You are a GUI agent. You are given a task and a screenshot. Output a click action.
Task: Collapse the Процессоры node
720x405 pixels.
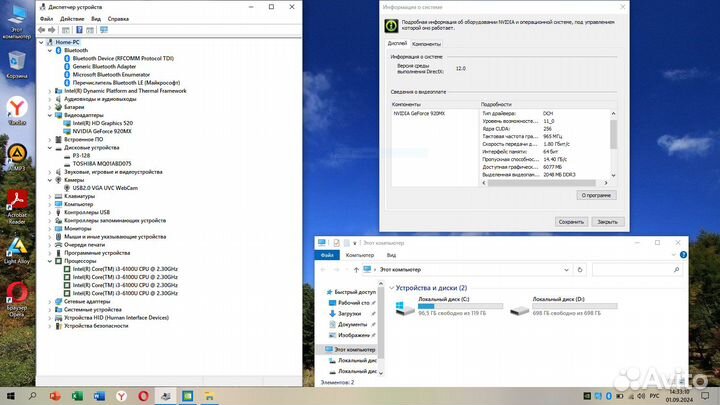(50, 261)
